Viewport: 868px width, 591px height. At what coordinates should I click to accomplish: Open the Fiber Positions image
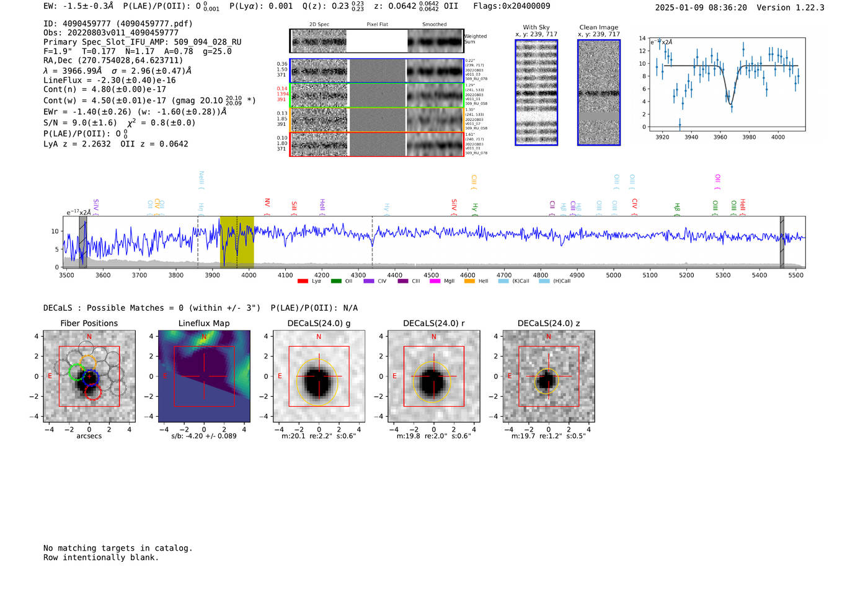click(x=89, y=376)
